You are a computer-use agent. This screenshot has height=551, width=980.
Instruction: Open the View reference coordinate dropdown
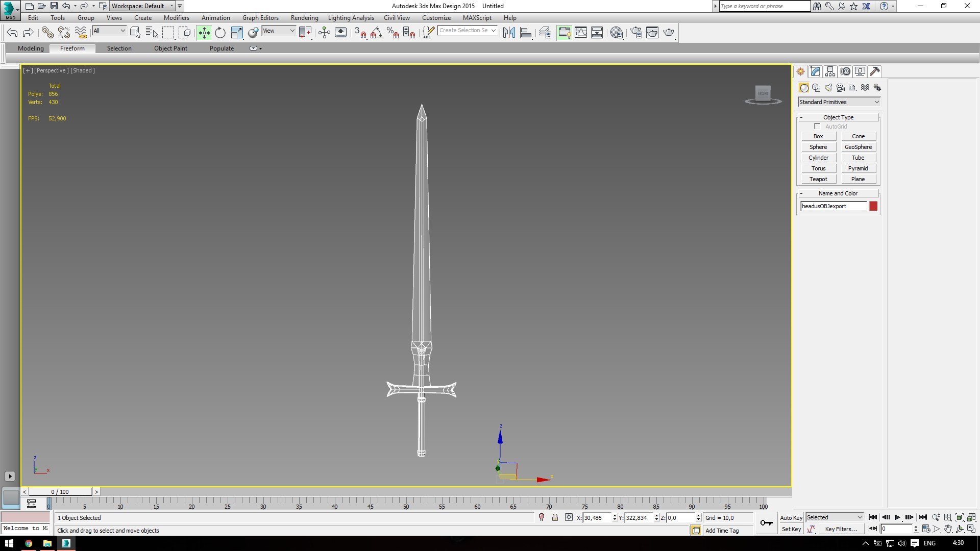[279, 31]
